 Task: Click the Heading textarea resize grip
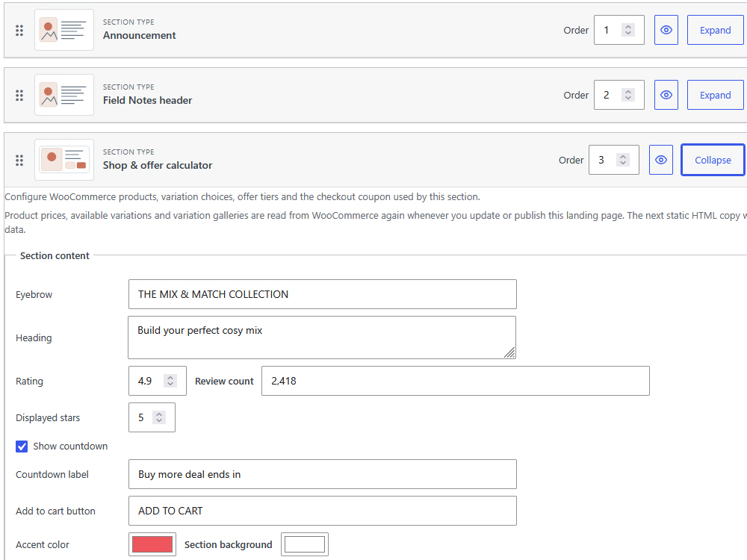tap(509, 353)
